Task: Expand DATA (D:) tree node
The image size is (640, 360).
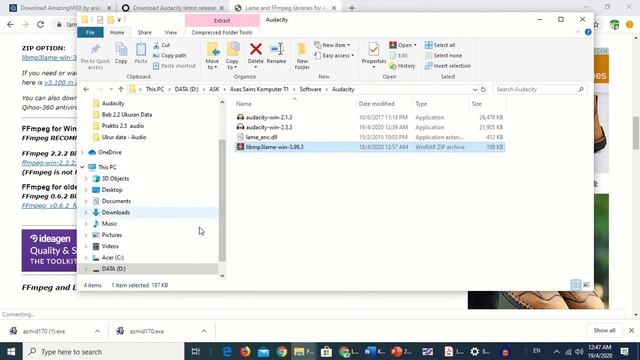Action: (x=86, y=269)
